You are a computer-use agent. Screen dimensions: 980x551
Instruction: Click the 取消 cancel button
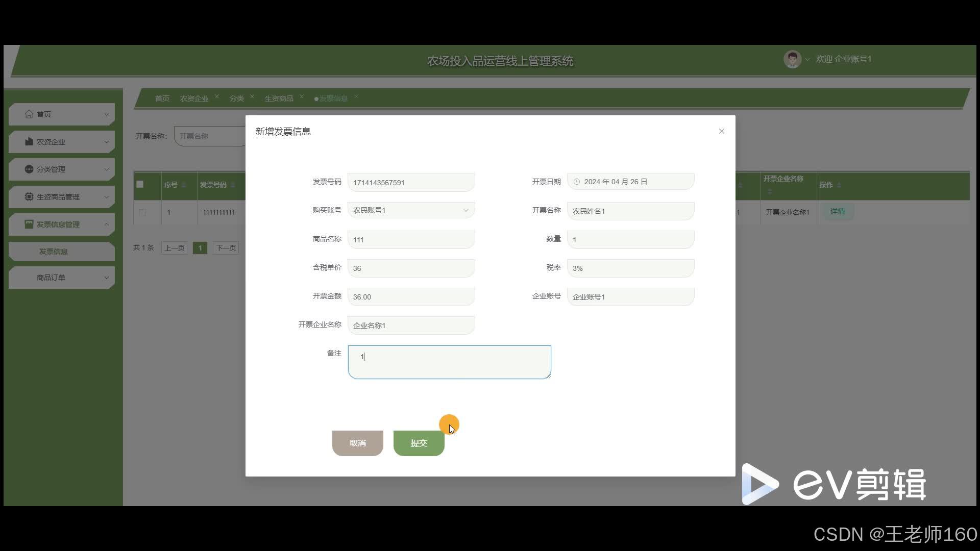click(x=357, y=443)
